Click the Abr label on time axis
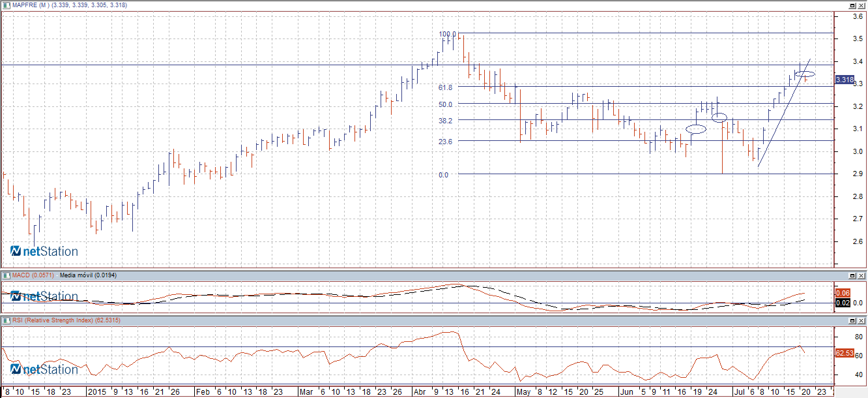The height and width of the screenshot is (398, 868). click(421, 392)
